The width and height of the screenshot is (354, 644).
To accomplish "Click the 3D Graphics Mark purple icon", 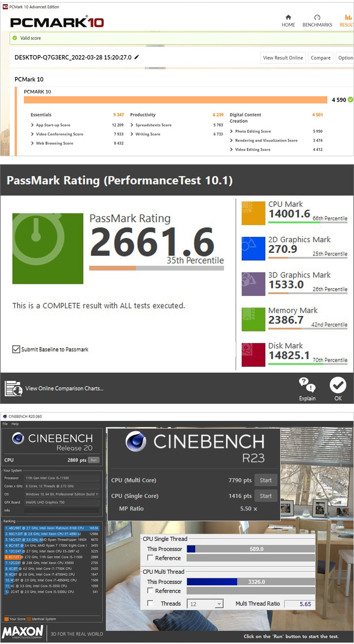I will pyautogui.click(x=253, y=284).
